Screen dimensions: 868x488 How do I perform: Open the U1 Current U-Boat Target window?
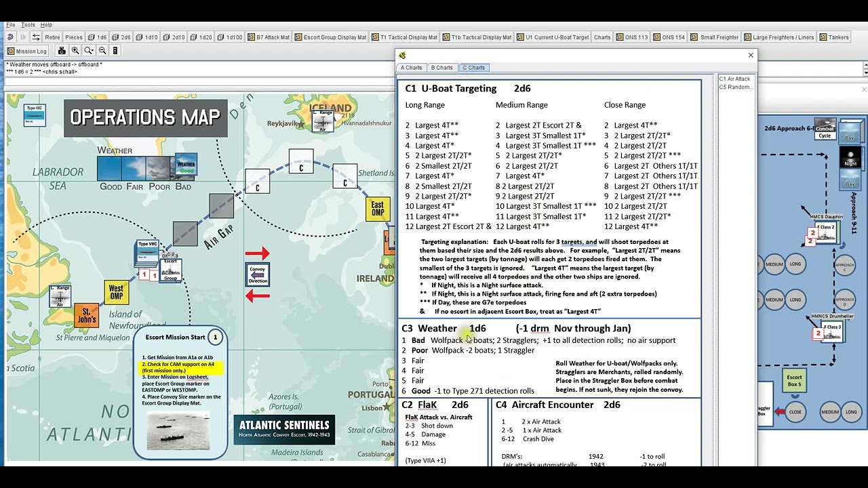tap(553, 37)
